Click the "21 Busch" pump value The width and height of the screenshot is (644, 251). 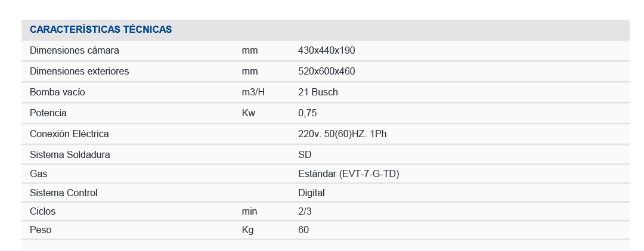[x=318, y=92]
